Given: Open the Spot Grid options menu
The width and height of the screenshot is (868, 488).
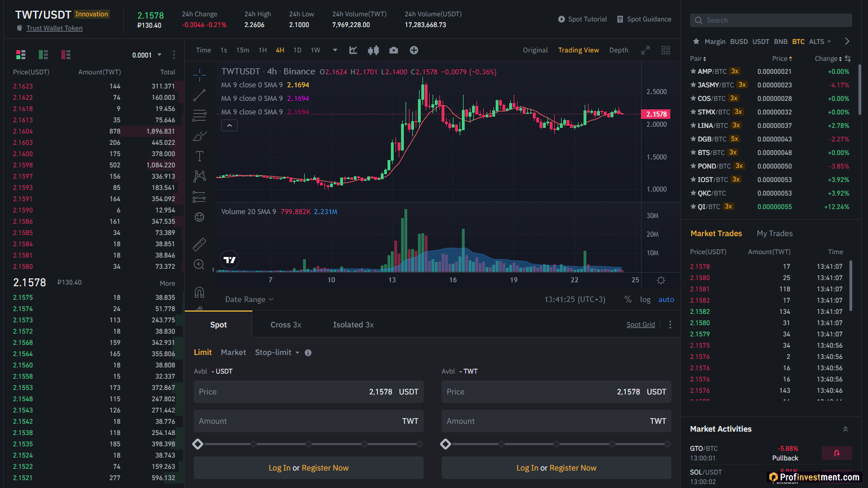Looking at the screenshot, I should [x=670, y=325].
